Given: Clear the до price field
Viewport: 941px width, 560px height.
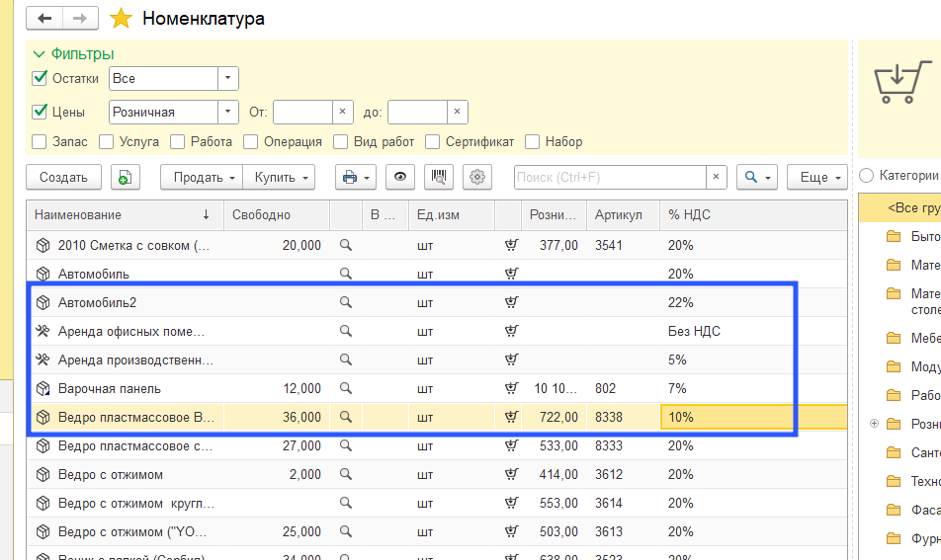Looking at the screenshot, I should 457,112.
